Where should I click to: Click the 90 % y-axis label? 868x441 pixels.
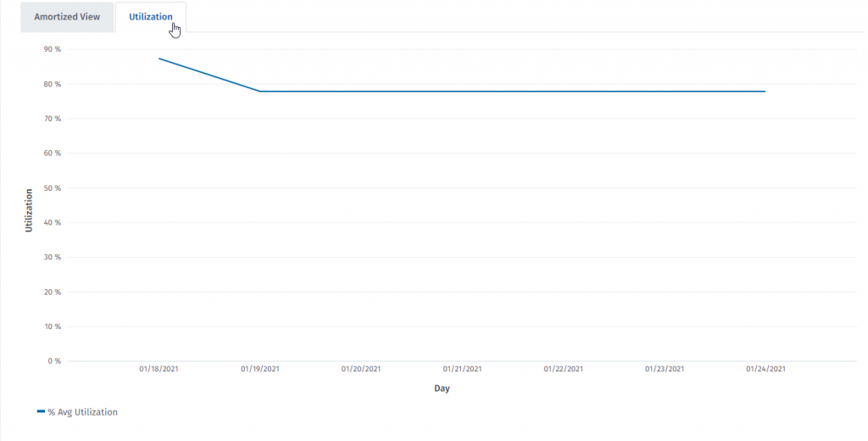click(x=53, y=49)
